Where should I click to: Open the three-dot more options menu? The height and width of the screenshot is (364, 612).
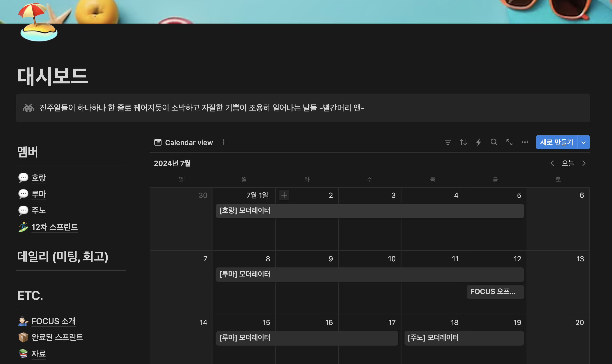coord(525,142)
